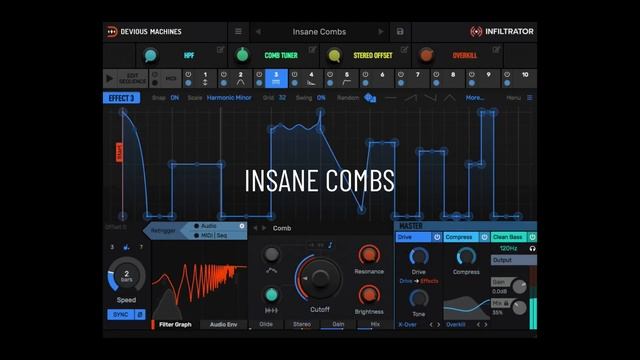Toggle the Clean Bass power button
The width and height of the screenshot is (640, 360).
532,237
